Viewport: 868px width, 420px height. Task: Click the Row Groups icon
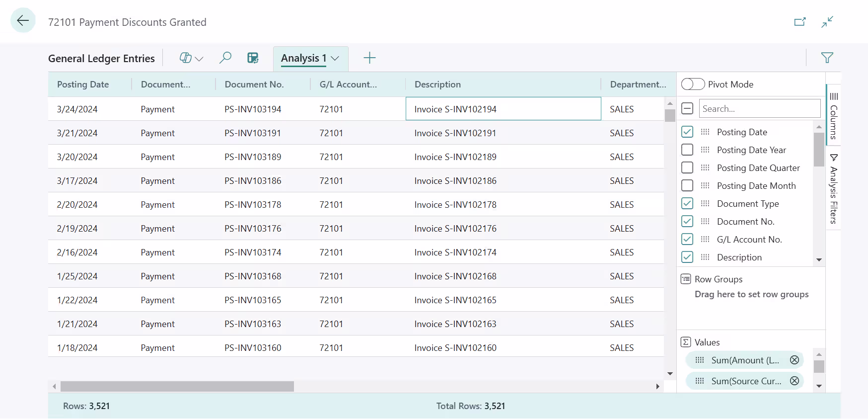(686, 279)
